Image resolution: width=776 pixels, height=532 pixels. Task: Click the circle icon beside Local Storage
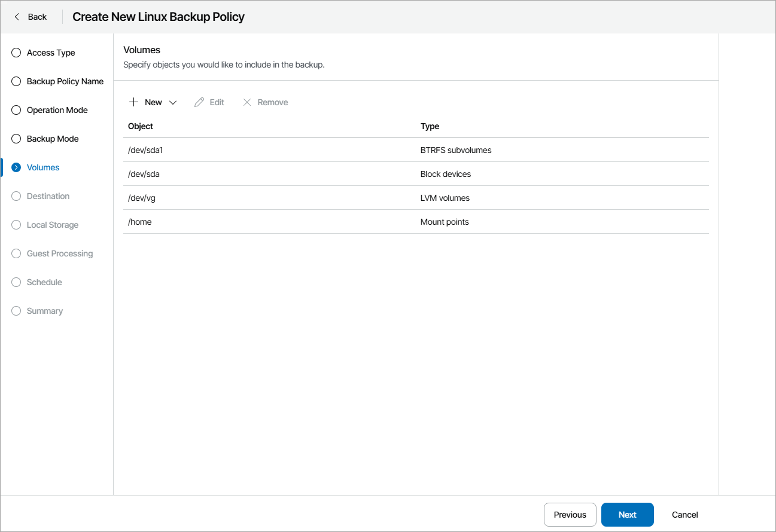coord(16,225)
